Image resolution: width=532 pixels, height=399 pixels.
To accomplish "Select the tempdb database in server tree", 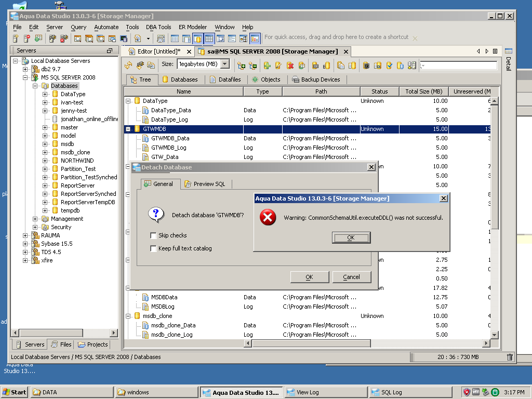I will [70, 210].
